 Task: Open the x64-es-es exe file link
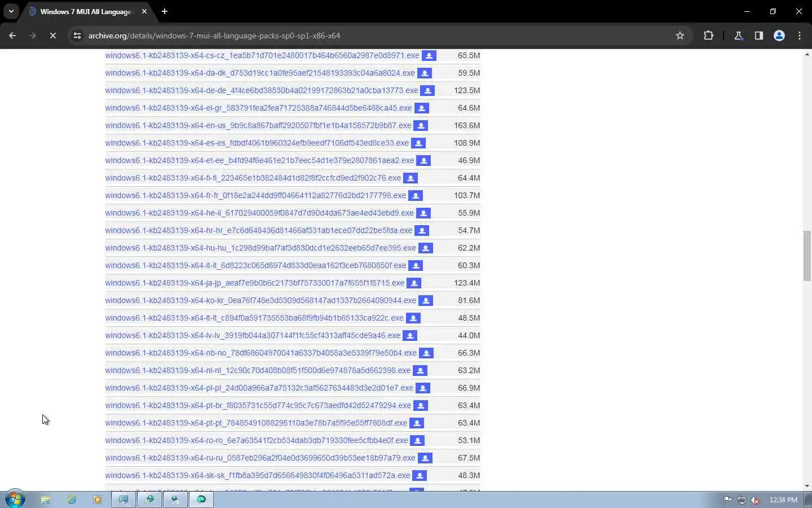[x=257, y=143]
